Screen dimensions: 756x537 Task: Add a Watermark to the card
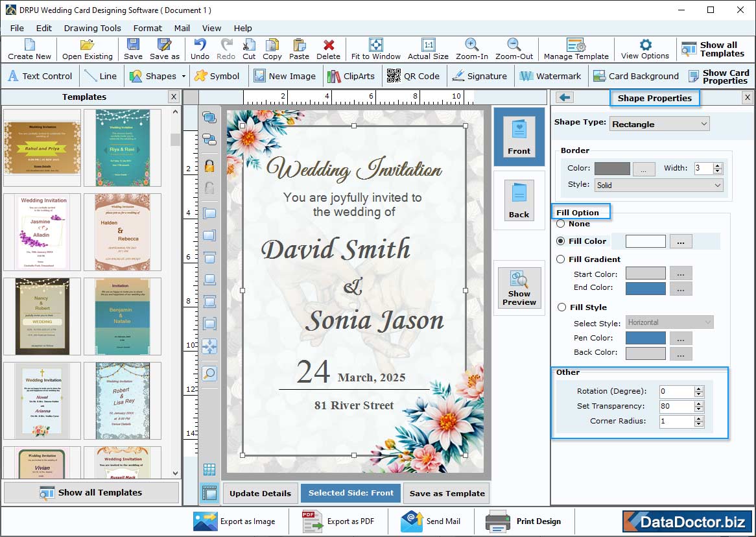click(x=550, y=76)
